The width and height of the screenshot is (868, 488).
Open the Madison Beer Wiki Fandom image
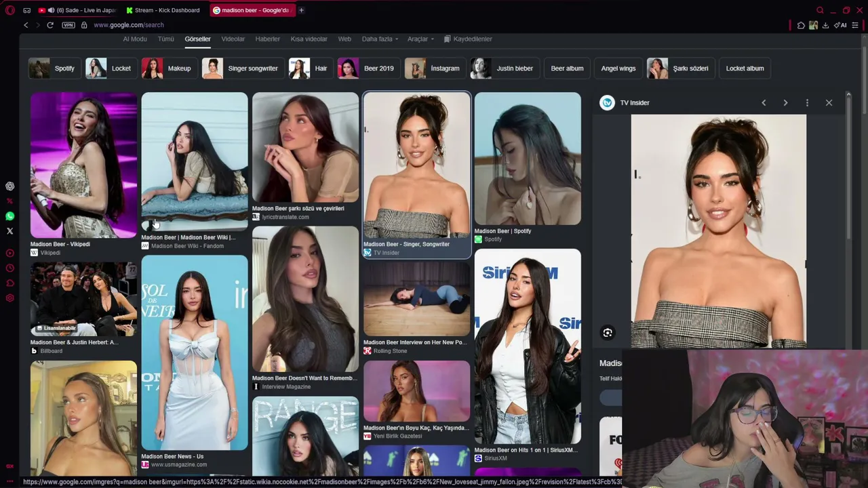[195, 162]
